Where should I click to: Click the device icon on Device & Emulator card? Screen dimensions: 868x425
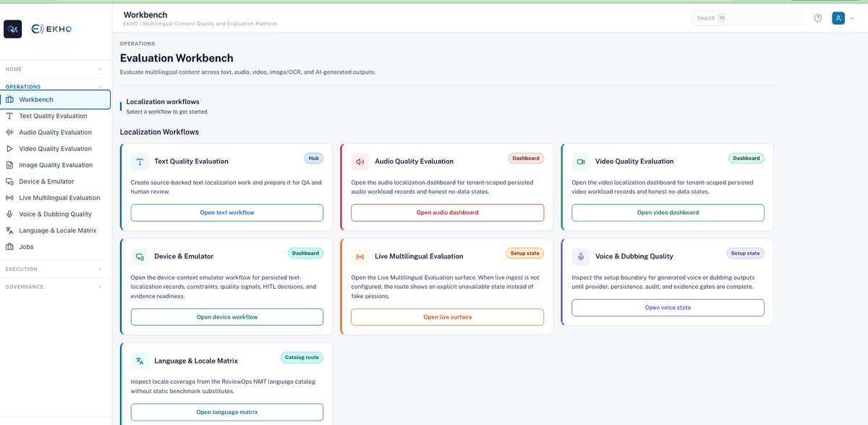[140, 256]
